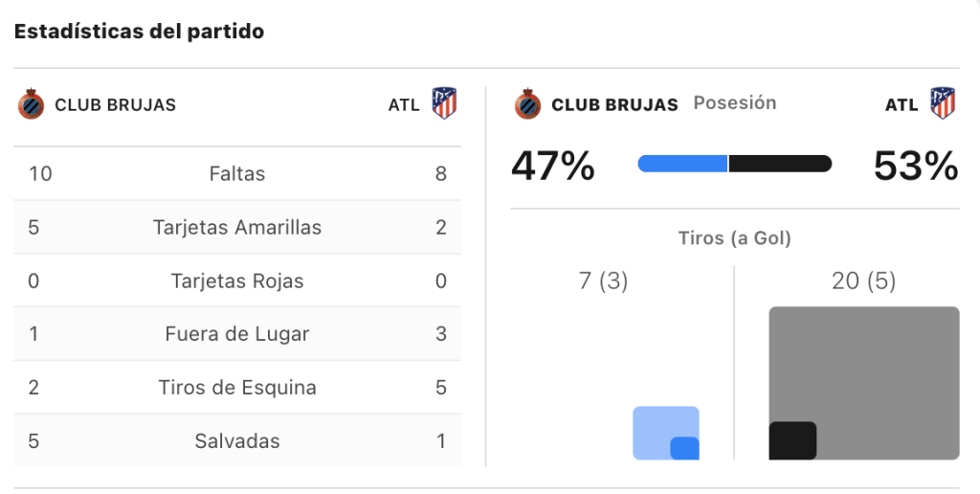Click the Club Brujas crest in stats table header
980x494 pixels.
tap(31, 103)
